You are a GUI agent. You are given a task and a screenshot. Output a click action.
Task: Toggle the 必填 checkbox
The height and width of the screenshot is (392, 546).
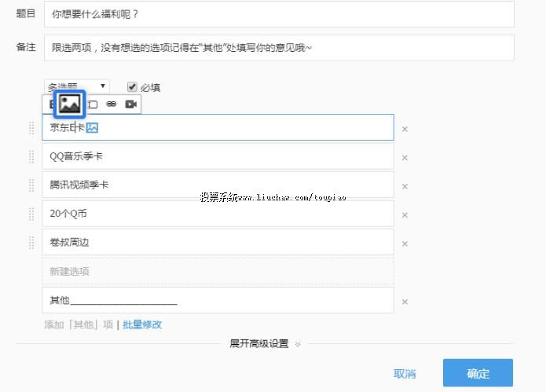tap(132, 87)
